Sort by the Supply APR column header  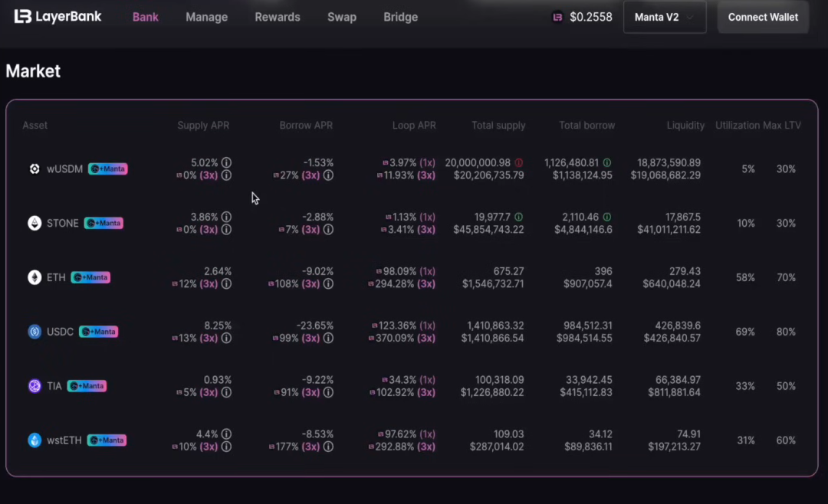pyautogui.click(x=203, y=126)
